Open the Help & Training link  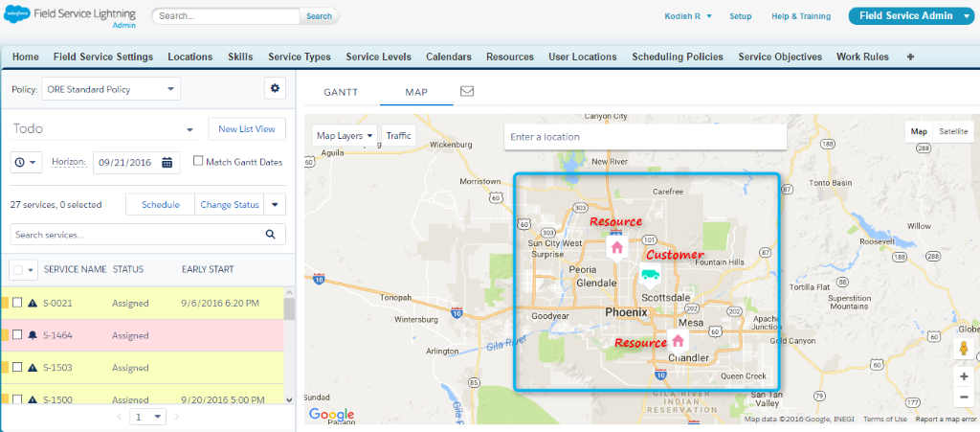[x=801, y=16]
